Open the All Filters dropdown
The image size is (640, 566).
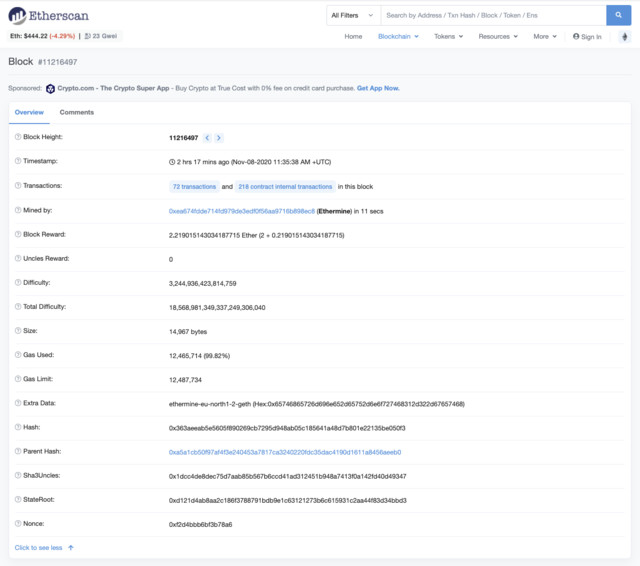[x=353, y=16]
